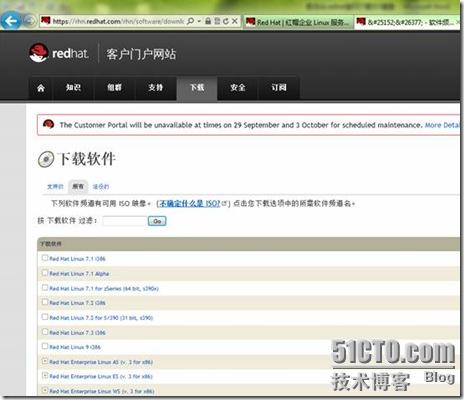Open Red Hat Enterprise Linux AS v.3 link
Screen dimensions: 464x400
click(101, 362)
